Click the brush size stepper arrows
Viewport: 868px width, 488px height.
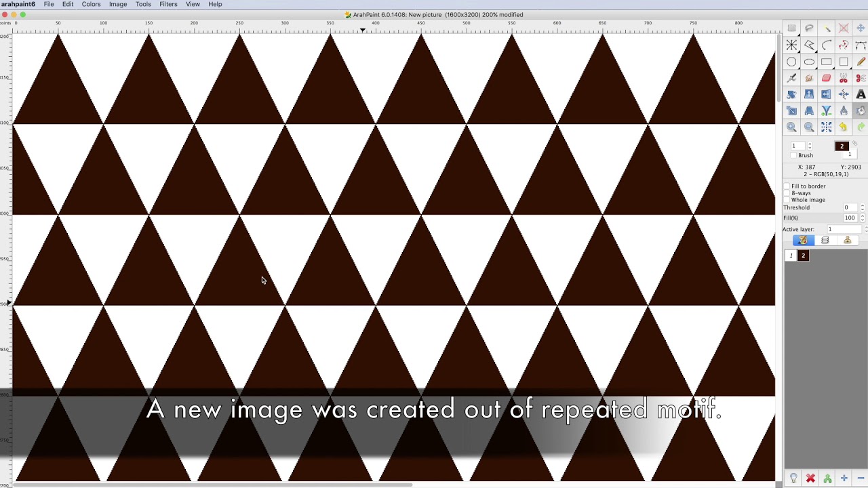point(810,146)
